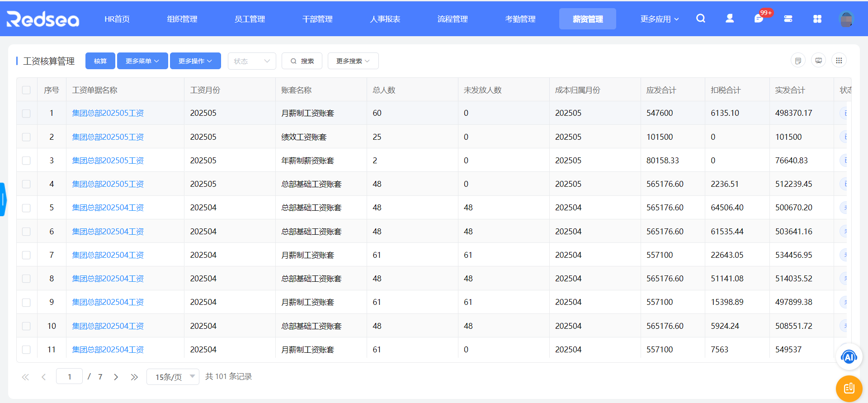Open the 15条/页 page size dropdown
868x403 pixels.
(173, 377)
